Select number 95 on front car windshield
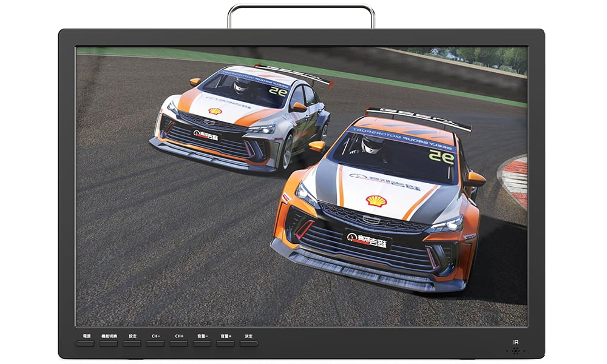607x364 pixels. [441, 158]
